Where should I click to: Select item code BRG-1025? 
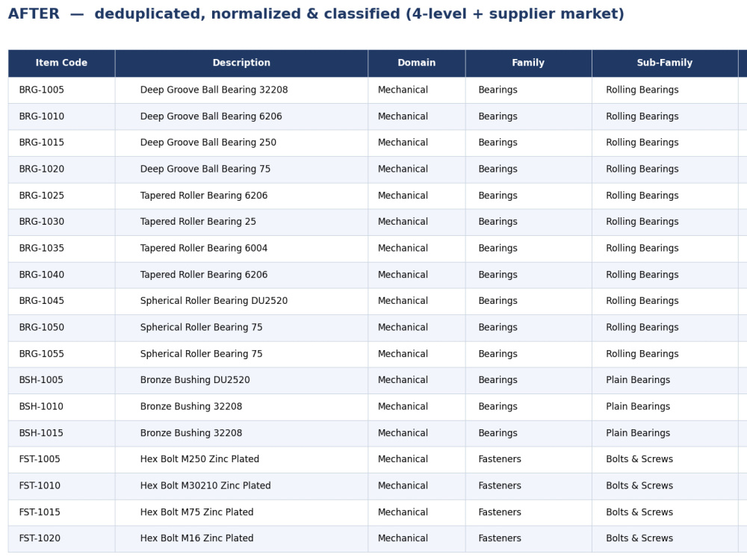tap(41, 195)
